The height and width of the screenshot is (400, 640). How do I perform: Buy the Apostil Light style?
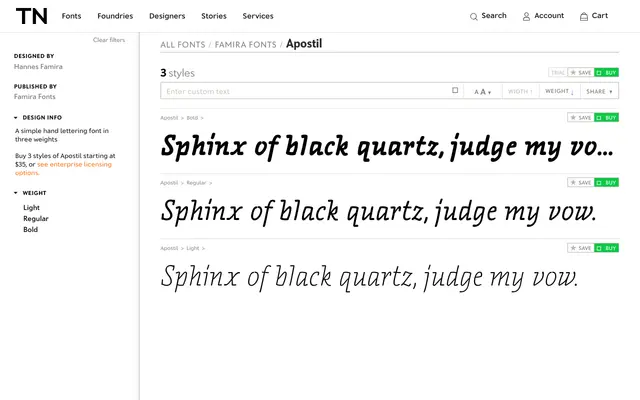coord(607,248)
